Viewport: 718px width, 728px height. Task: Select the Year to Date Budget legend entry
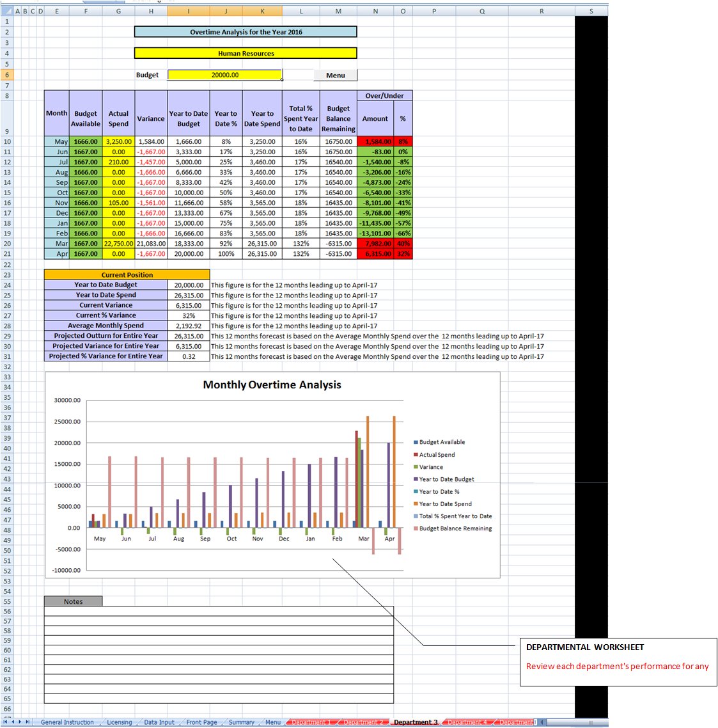446,479
